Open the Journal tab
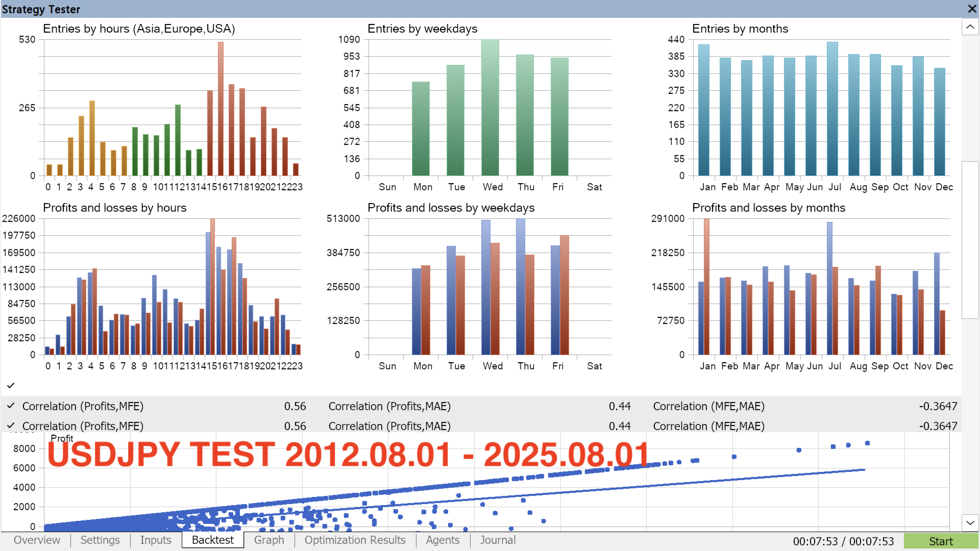The height and width of the screenshot is (551, 980). point(498,540)
